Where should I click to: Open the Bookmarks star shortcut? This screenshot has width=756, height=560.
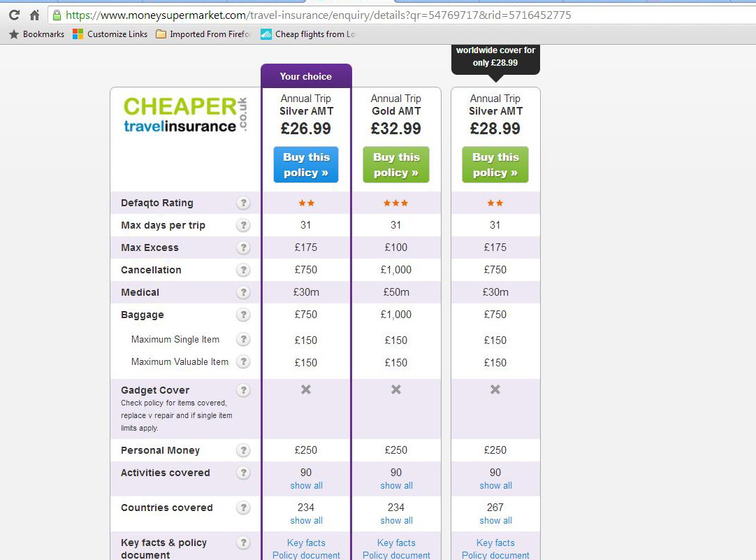[x=36, y=34]
